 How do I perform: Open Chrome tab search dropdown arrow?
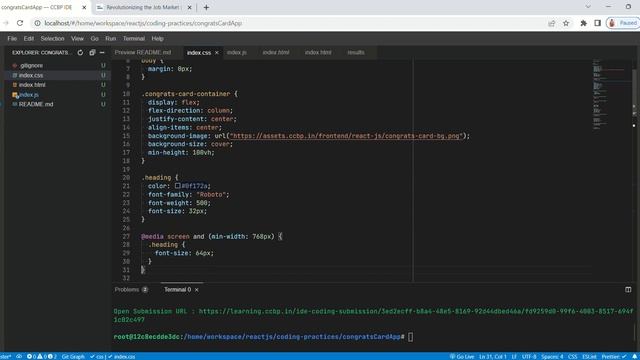[588, 7]
